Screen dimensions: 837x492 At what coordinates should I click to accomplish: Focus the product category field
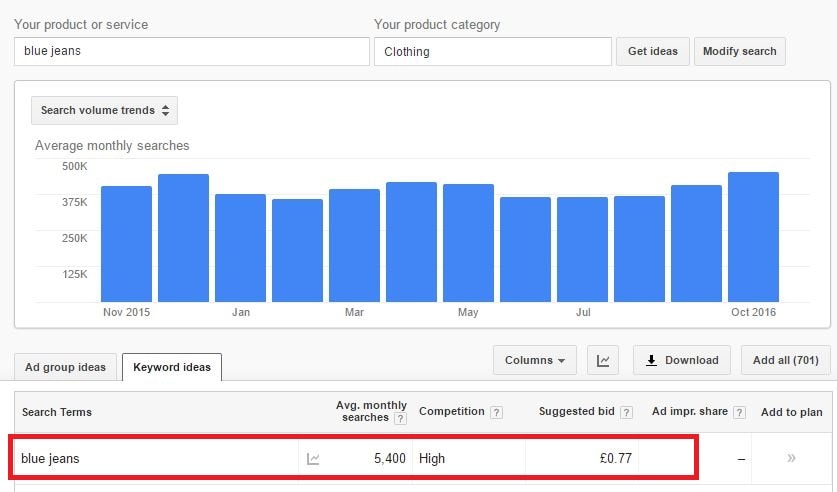point(493,51)
